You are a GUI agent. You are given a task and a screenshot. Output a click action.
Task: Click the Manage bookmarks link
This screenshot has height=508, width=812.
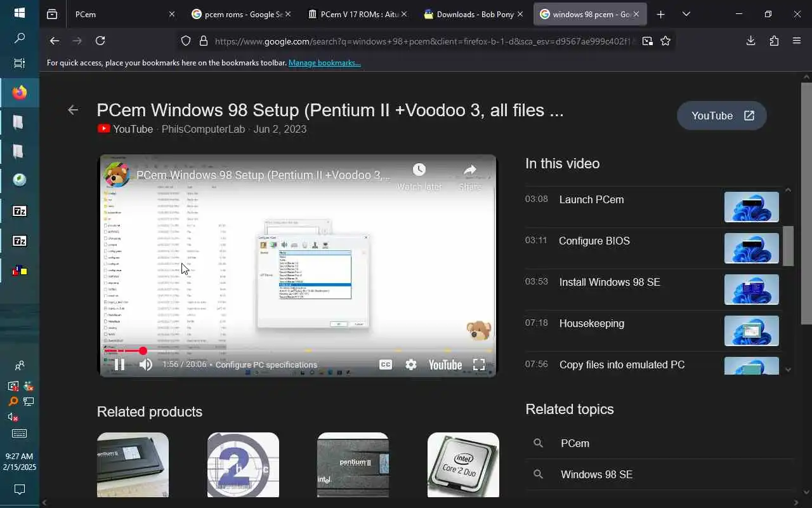[325, 63]
